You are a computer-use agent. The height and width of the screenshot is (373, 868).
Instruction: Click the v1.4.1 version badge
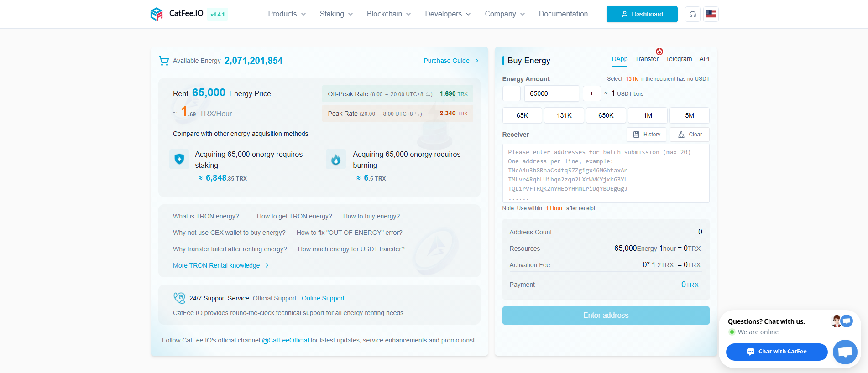pyautogui.click(x=217, y=14)
